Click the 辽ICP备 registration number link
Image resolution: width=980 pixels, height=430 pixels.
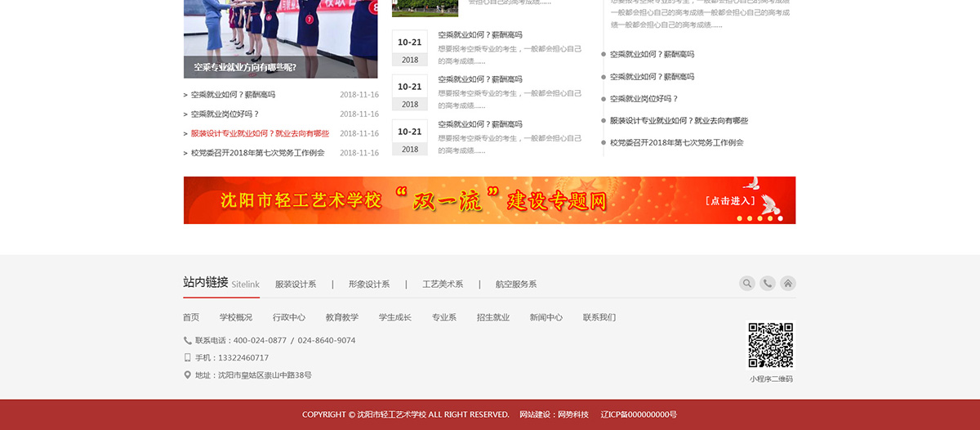(639, 414)
